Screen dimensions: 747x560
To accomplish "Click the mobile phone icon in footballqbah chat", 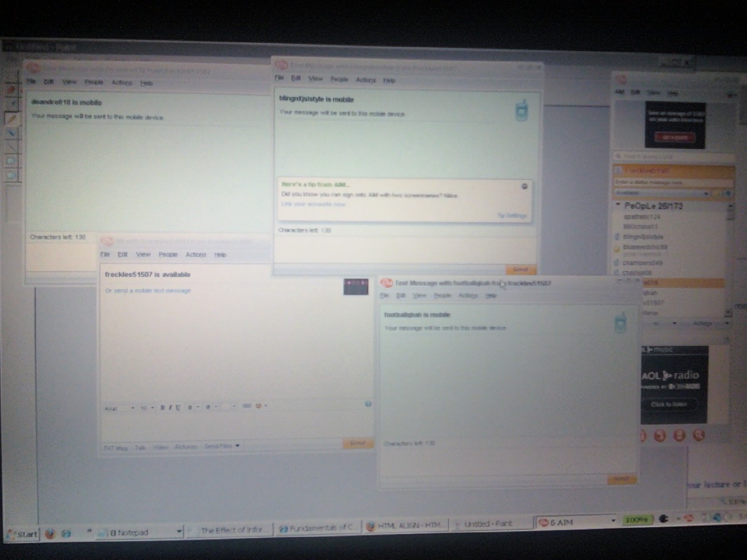I will [x=620, y=322].
